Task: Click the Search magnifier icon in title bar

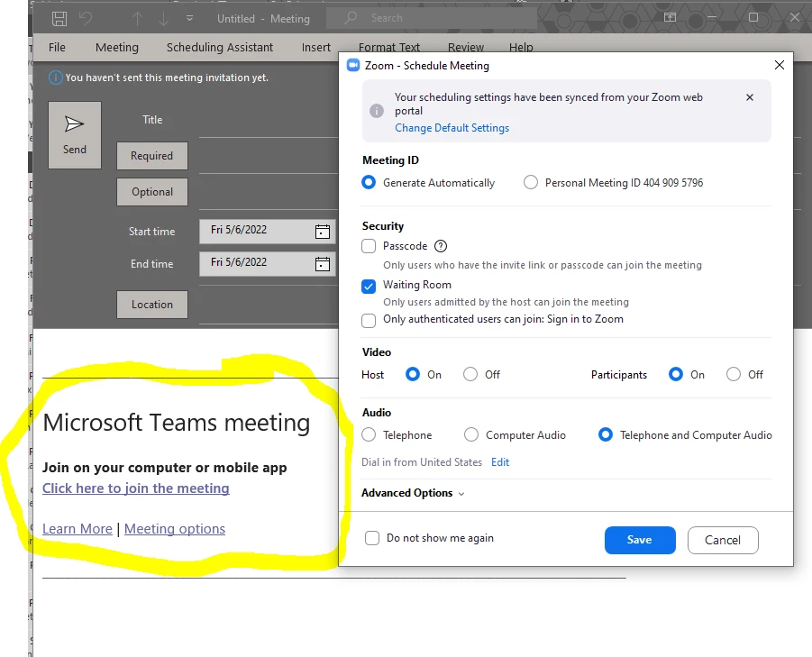Action: 351,18
